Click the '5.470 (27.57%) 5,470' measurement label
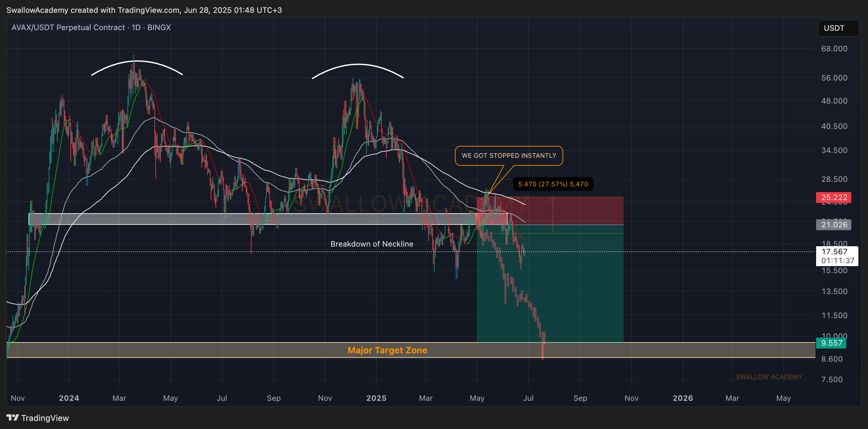 (553, 184)
